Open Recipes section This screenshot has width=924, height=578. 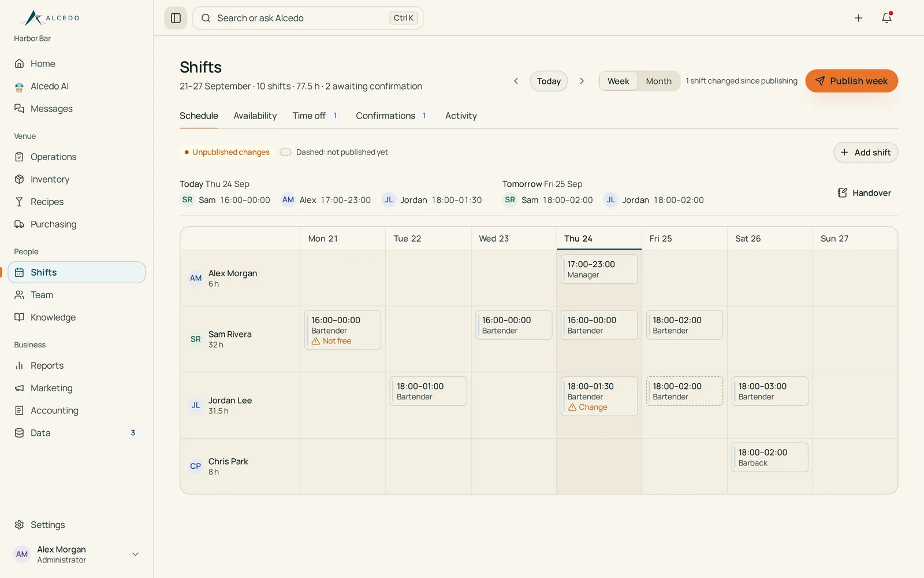tap(77, 202)
